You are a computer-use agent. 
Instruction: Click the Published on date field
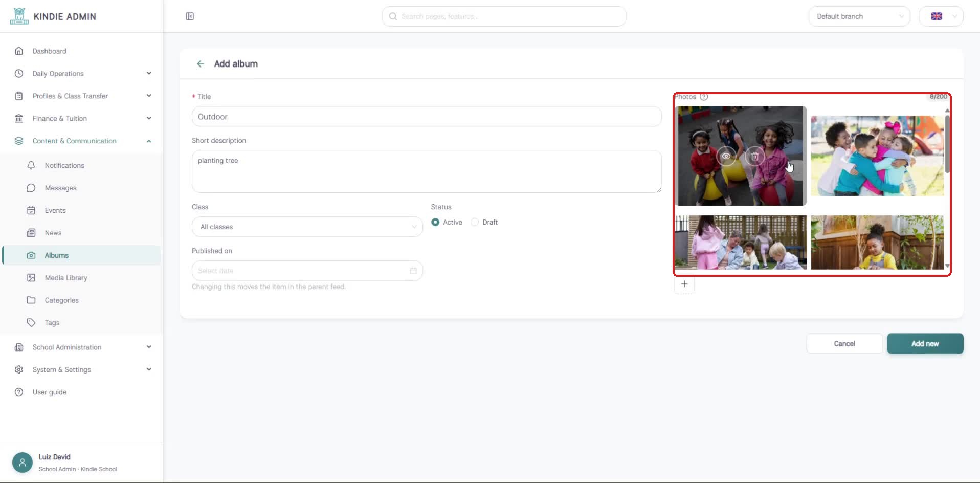point(307,271)
